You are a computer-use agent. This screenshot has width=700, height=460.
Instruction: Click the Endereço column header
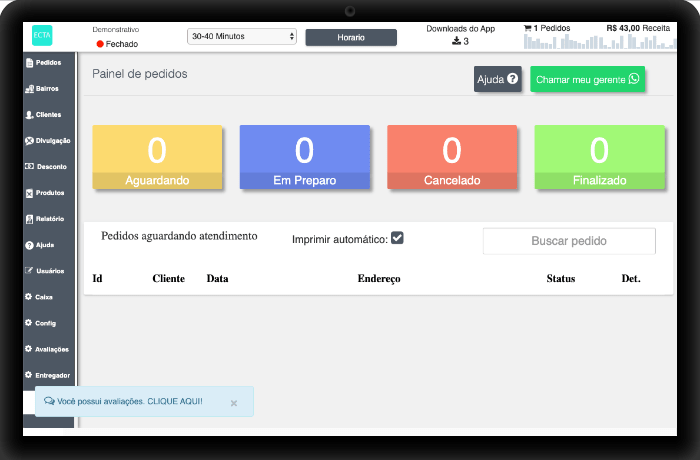[x=379, y=279]
